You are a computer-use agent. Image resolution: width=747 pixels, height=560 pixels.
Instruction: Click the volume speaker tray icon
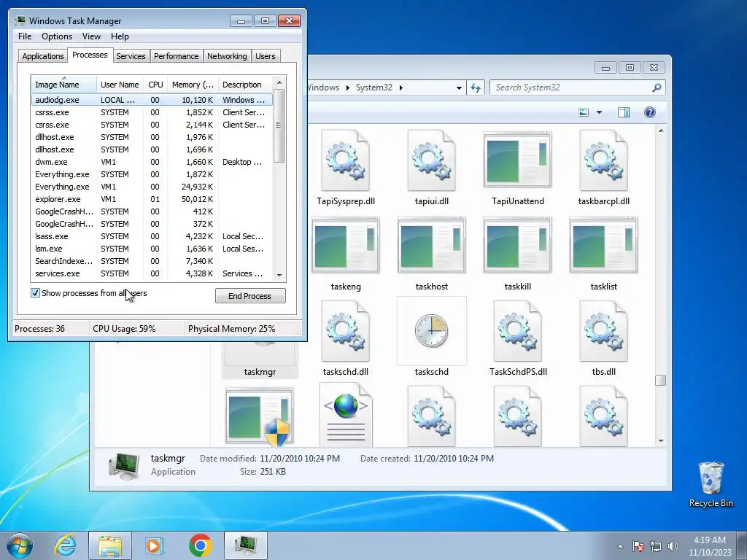click(x=673, y=546)
